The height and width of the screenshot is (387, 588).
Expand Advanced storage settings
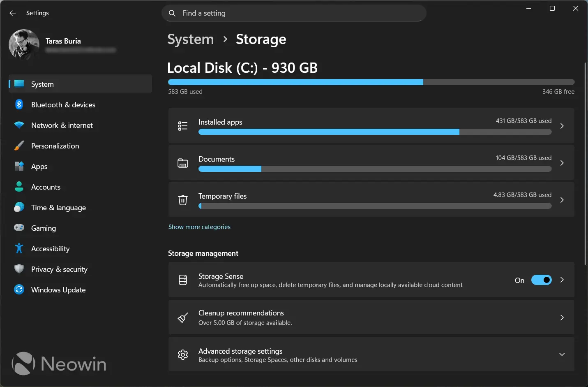562,354
